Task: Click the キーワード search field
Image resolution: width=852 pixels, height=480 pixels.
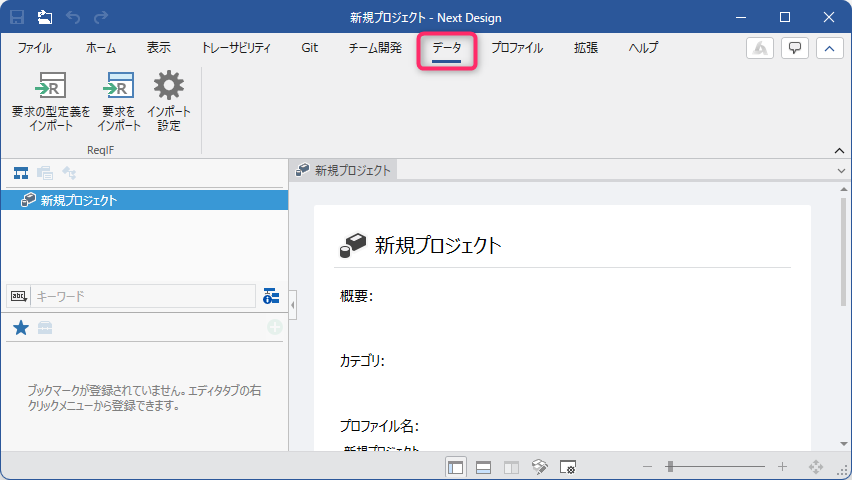Action: 143,296
